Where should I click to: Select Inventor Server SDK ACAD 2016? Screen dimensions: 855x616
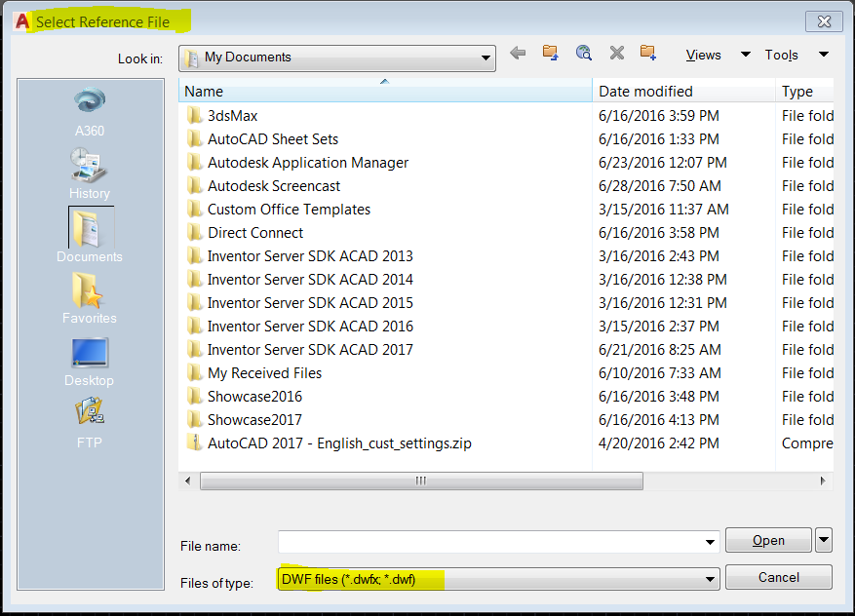(x=300, y=327)
